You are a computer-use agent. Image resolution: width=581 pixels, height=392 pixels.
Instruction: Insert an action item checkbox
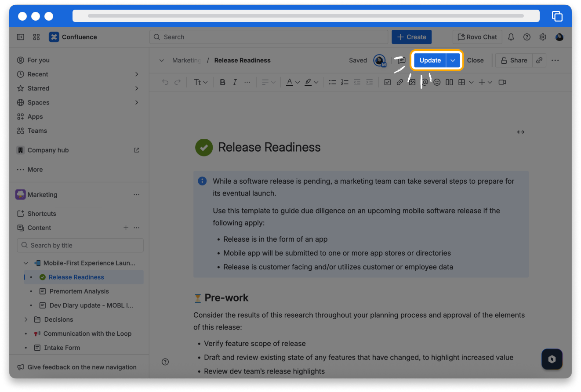coord(387,82)
